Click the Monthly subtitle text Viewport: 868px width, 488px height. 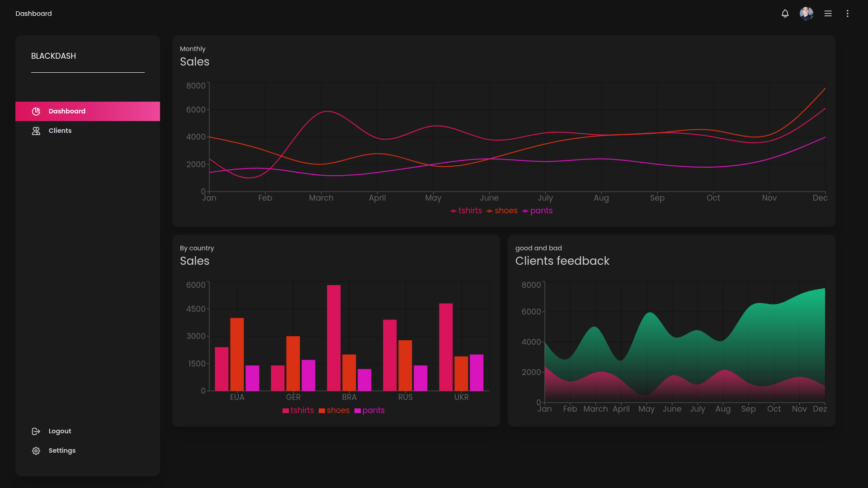(x=193, y=49)
